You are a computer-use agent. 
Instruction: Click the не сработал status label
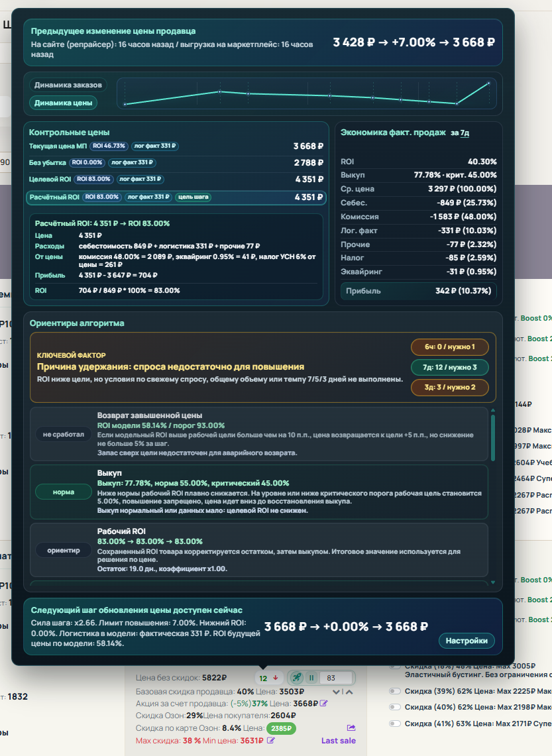click(x=63, y=435)
